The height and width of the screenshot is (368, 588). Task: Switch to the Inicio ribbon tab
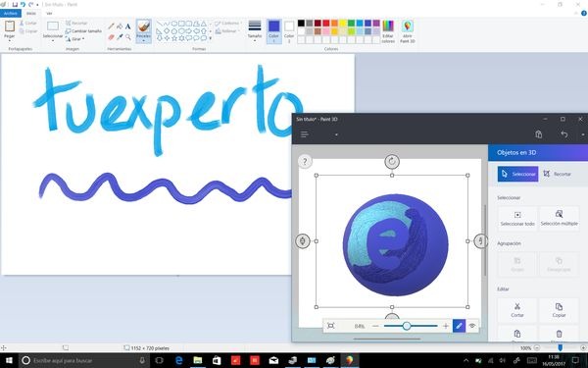(31, 14)
